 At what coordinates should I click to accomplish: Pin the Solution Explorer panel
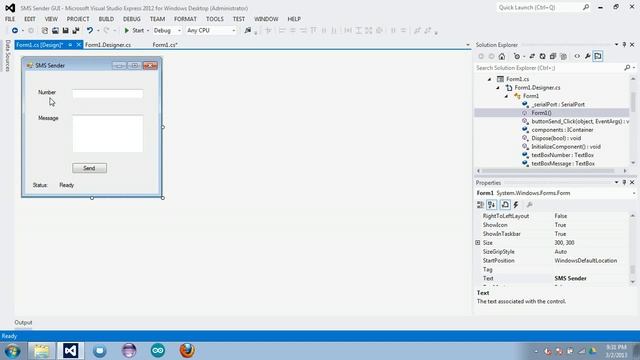point(624,44)
